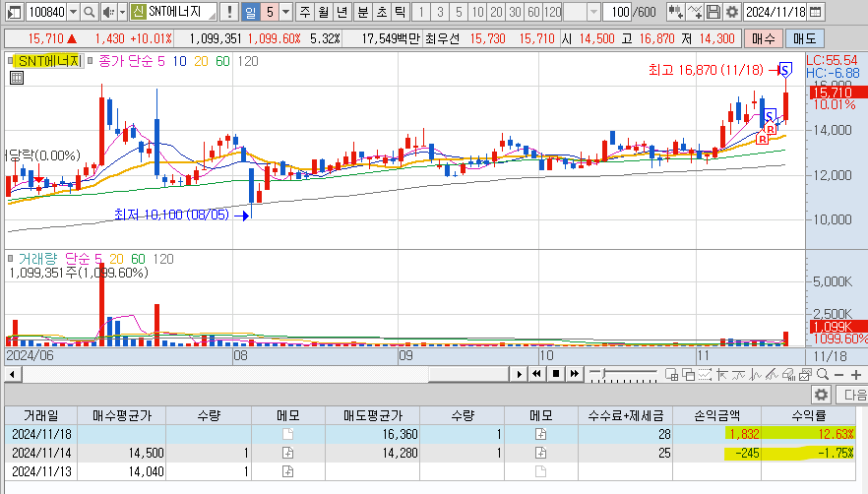Click the first overlapping-windows icon in the bottom toolbar
This screenshot has height=494, width=868.
point(671,375)
